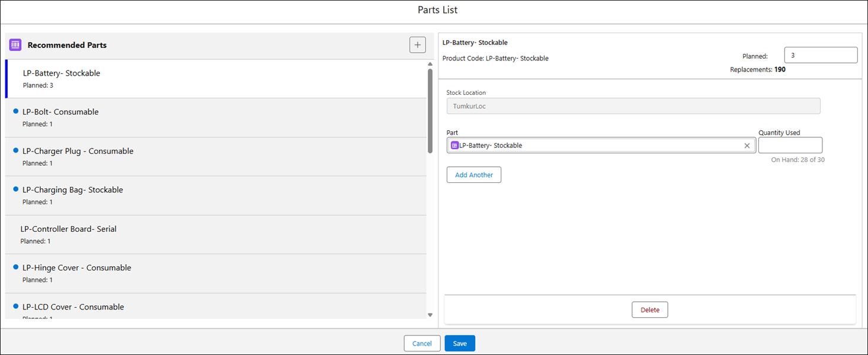
Task: Select LP-Charger Plug - Consumable row
Action: click(216, 157)
